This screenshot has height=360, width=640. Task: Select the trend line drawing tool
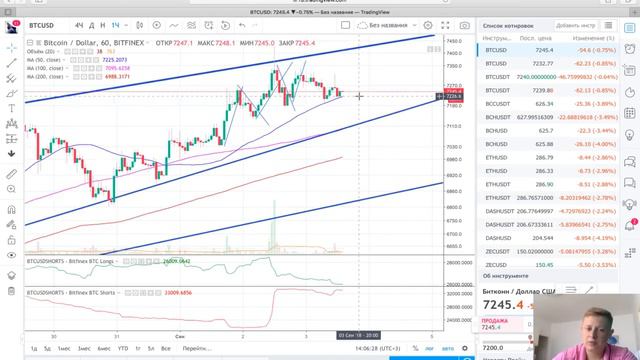pyautogui.click(x=11, y=63)
